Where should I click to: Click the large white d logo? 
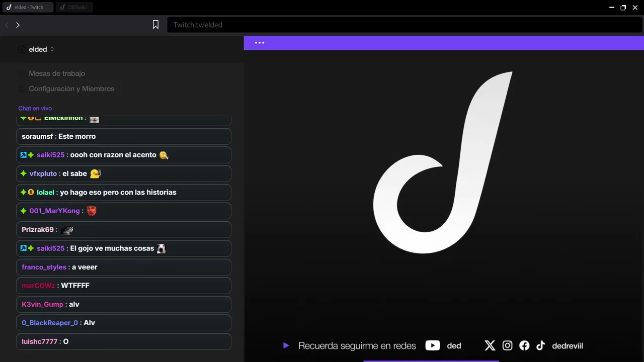pos(443,163)
